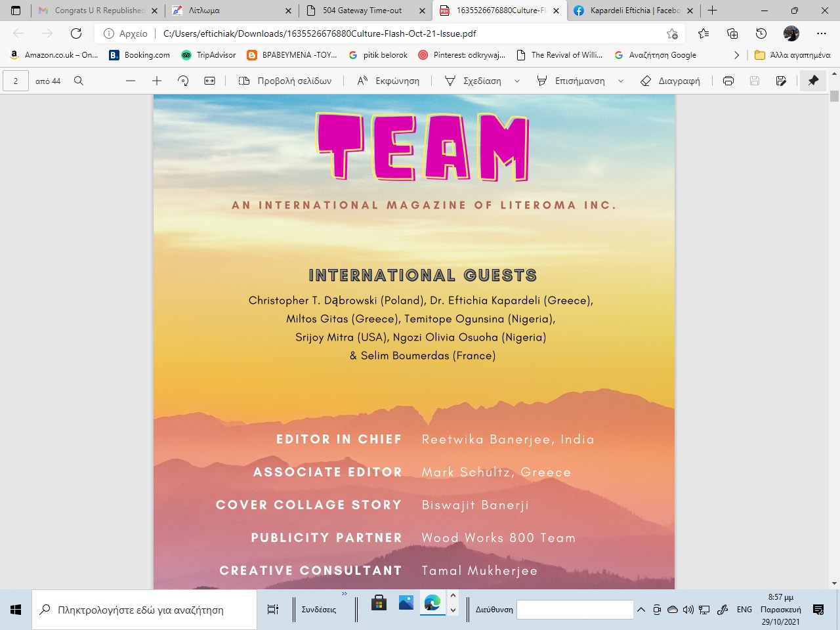This screenshot has height=630, width=840.
Task: Switch to 504 Gateway Time-out tab
Action: pyautogui.click(x=365, y=10)
